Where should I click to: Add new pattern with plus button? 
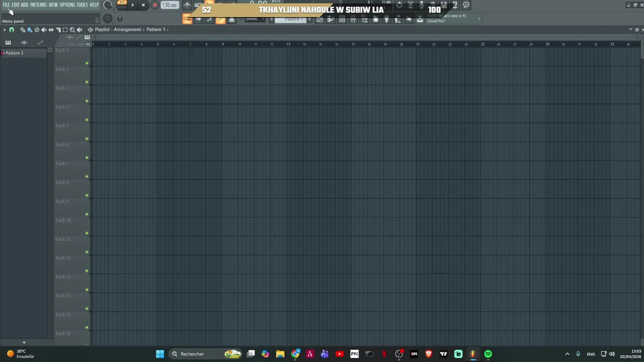pos(309,19)
